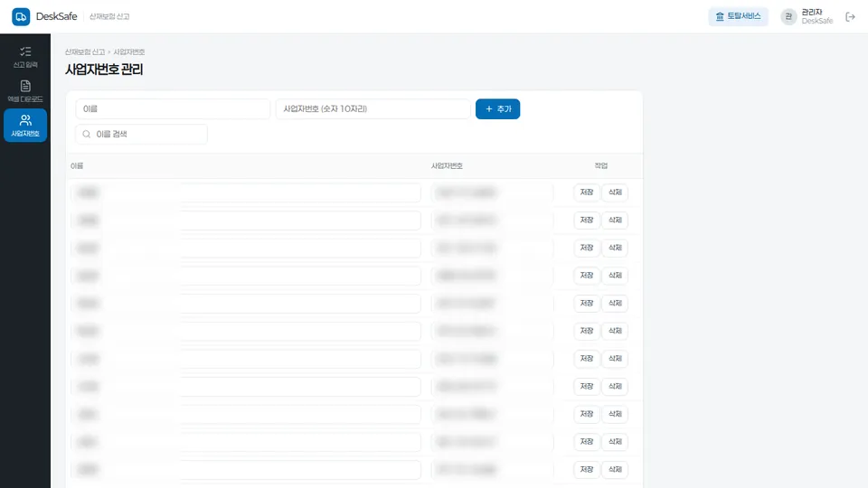
Task: Click the logout icon at top right
Action: point(850,17)
